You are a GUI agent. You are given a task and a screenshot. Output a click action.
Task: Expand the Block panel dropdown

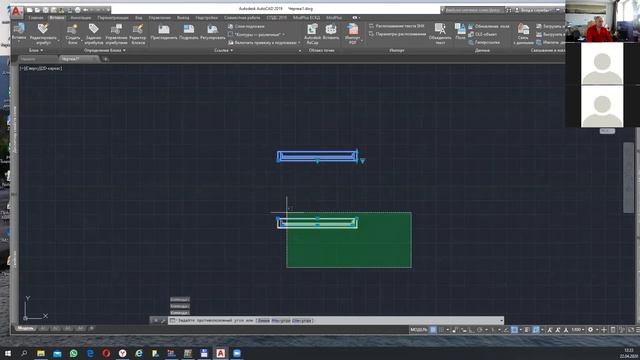point(36,50)
